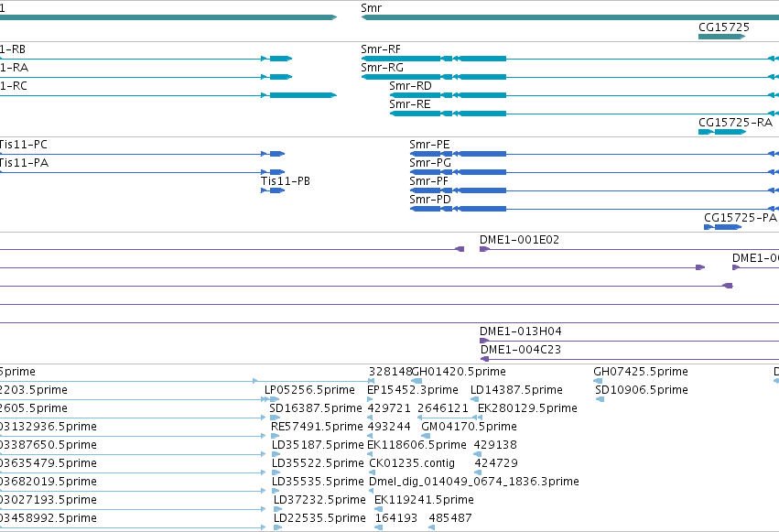
Task: Click the Tis11-PB protein label
Action: click(286, 181)
